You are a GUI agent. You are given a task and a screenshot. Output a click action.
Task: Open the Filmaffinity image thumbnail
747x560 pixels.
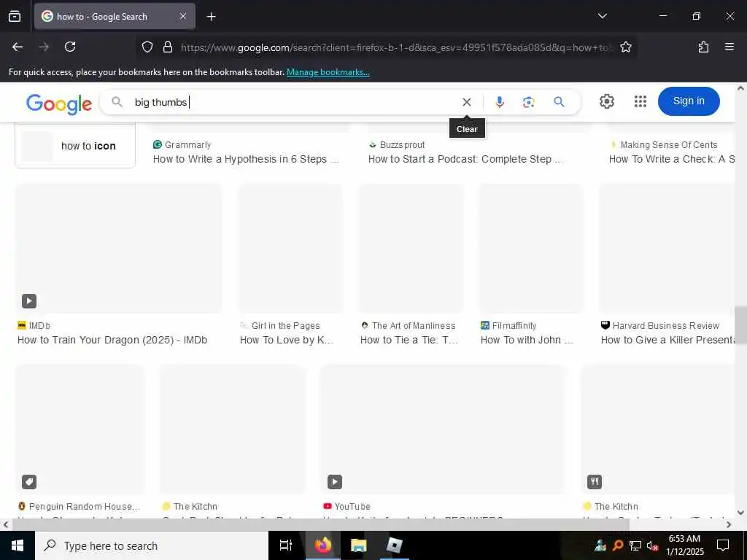click(531, 249)
